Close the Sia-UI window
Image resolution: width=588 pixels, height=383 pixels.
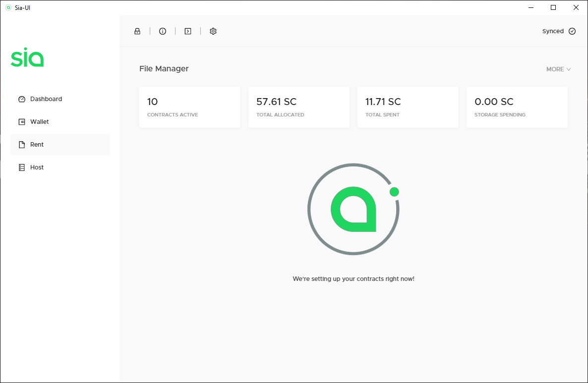576,7
